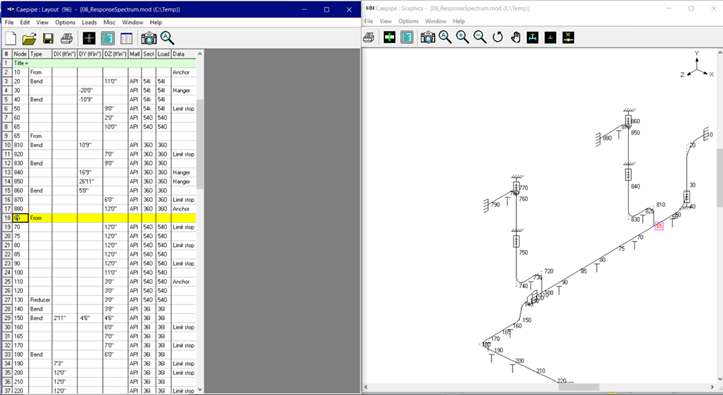Click the table list icon in the Layout toolbar
This screenshot has width=723, height=395.
pos(126,38)
